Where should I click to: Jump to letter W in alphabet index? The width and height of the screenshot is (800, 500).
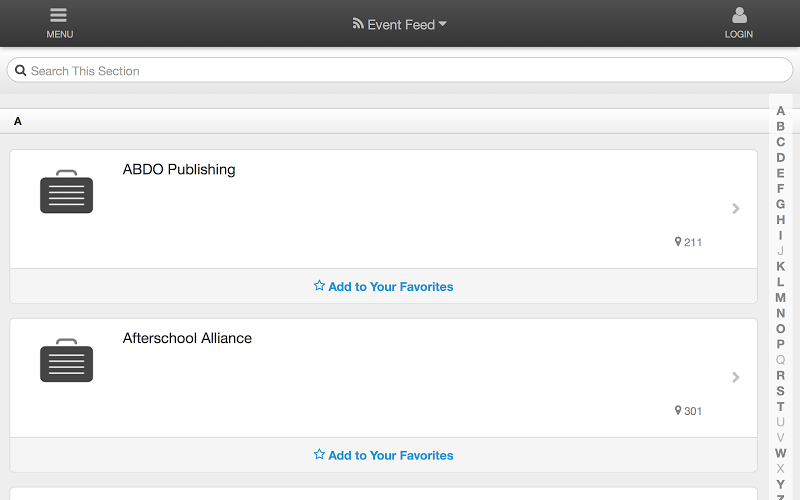point(781,453)
